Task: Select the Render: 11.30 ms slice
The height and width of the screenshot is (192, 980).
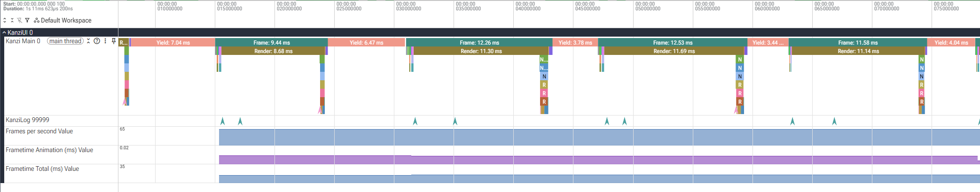Action: tap(481, 51)
